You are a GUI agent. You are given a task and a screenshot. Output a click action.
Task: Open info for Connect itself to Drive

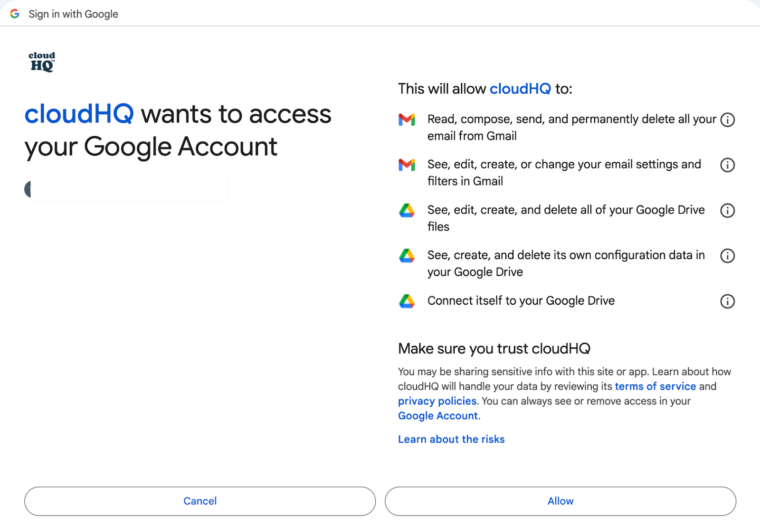[x=727, y=301]
